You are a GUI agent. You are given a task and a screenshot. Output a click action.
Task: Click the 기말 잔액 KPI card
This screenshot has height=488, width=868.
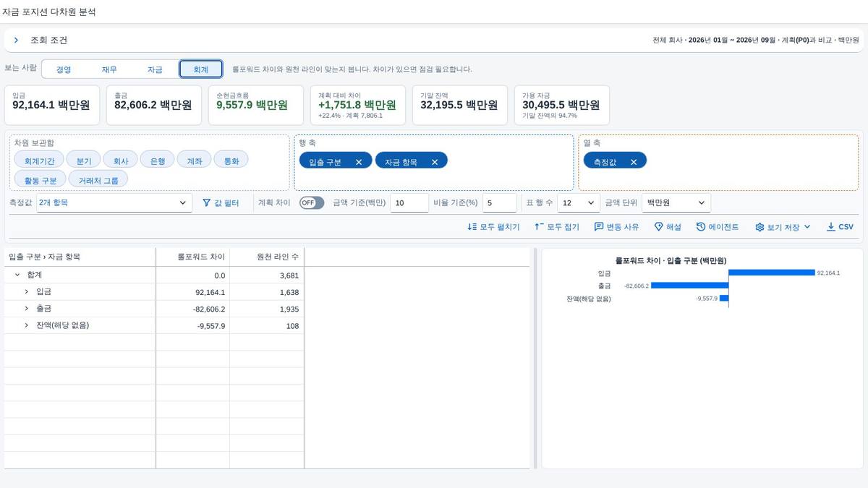459,105
